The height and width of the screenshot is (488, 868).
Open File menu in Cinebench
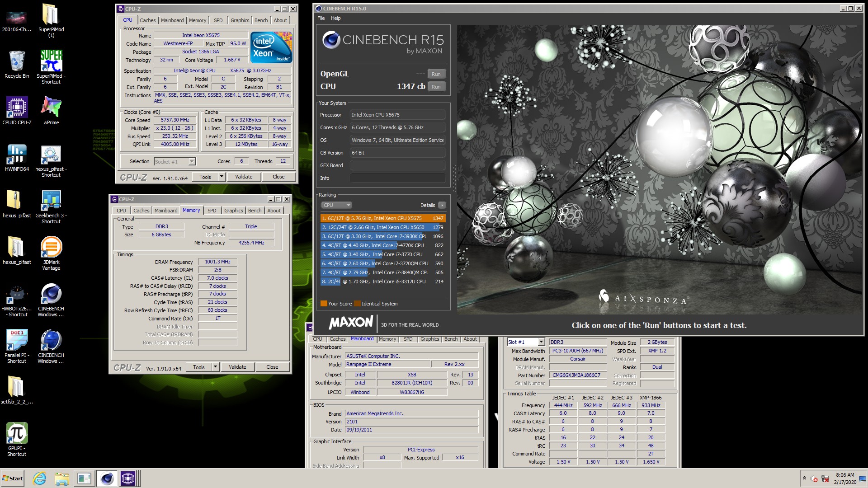(x=321, y=18)
